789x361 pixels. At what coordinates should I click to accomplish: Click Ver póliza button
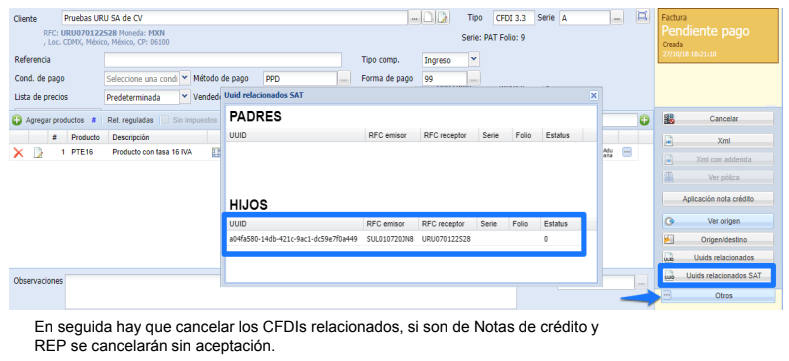pos(718,177)
